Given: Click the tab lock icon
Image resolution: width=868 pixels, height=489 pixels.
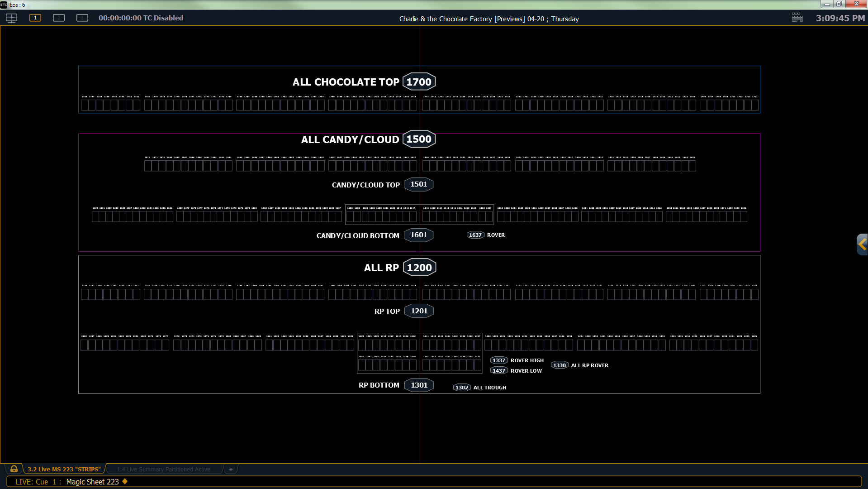Looking at the screenshot, I should (14, 469).
